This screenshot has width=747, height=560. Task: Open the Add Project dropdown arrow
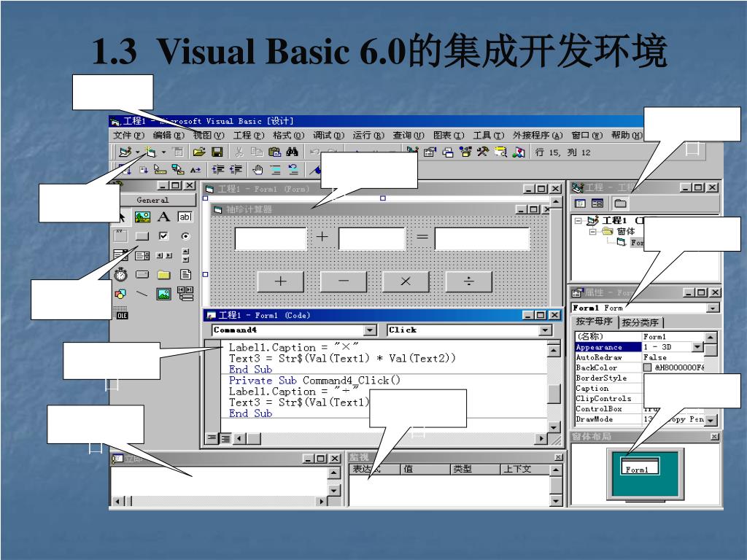[138, 152]
